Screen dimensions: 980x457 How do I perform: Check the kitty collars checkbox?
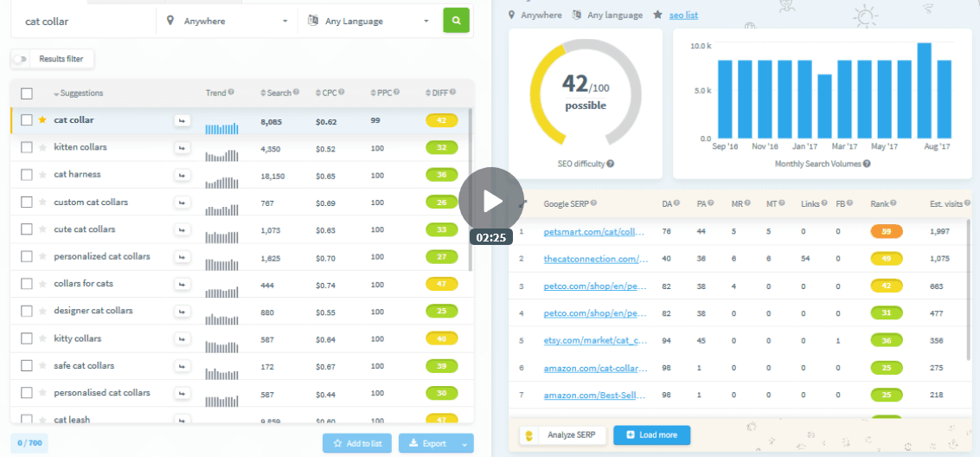(26, 338)
